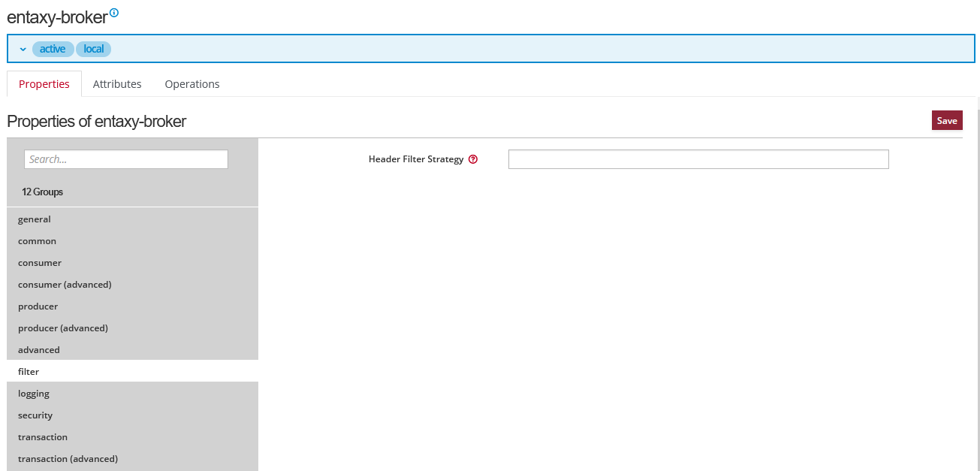Click the help icon next to Header Filter Strategy
The width and height of the screenshot is (980, 471).
[473, 159]
